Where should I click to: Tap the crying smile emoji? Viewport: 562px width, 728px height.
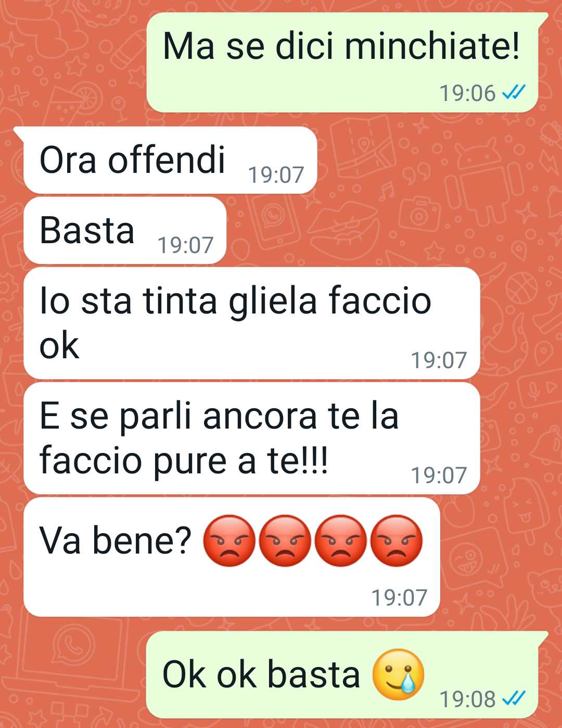pyautogui.click(x=398, y=675)
